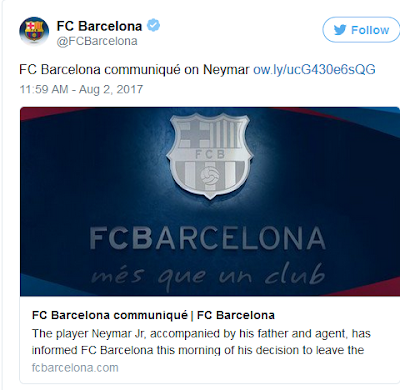Click the fcbarcelona.com domain text
The image size is (400, 390).
click(75, 368)
